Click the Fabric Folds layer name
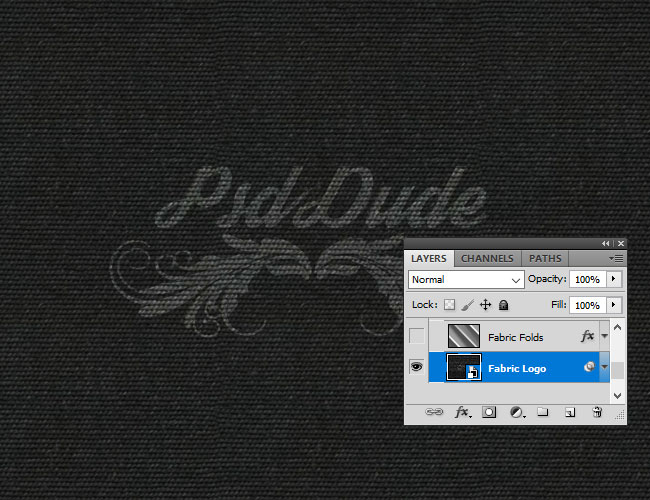Screen dimensions: 650x500 tap(516, 337)
